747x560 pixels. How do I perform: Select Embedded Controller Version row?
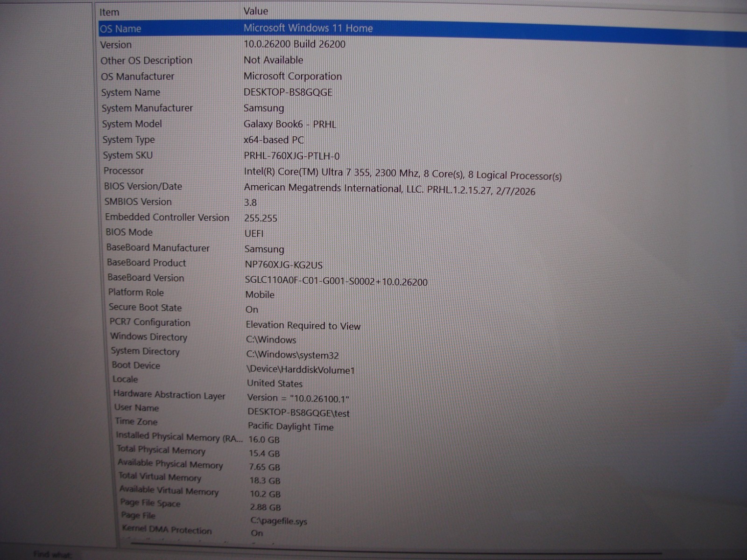click(x=167, y=217)
